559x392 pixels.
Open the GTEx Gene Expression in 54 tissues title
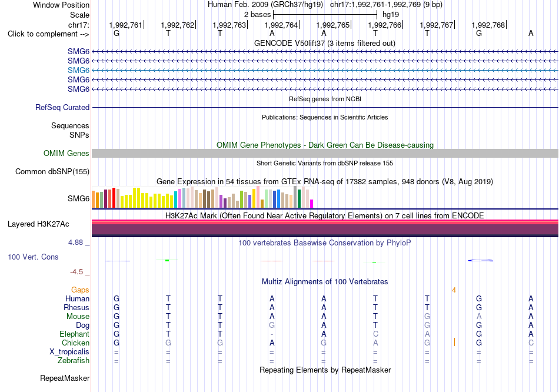tap(325, 181)
